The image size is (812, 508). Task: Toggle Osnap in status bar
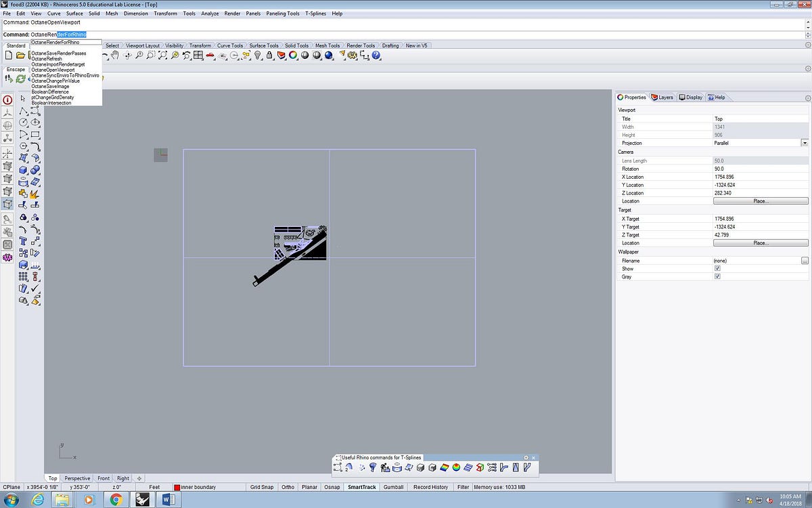pos(332,487)
